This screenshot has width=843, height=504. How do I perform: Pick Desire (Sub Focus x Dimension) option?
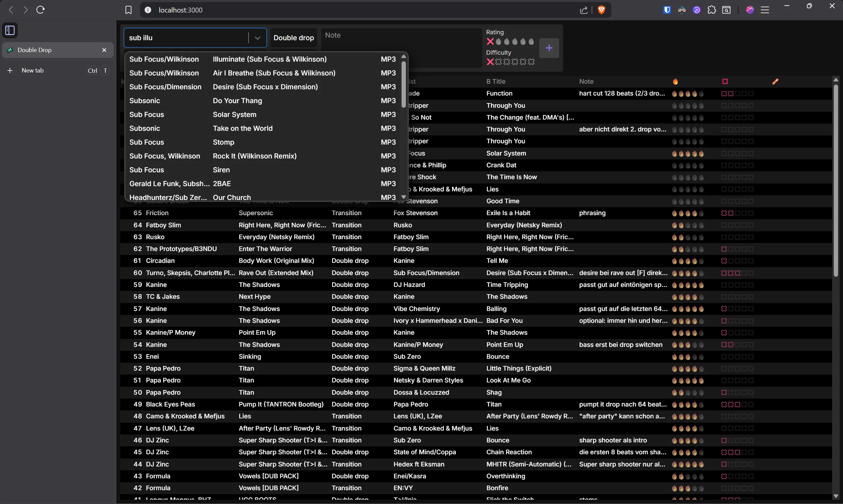pyautogui.click(x=263, y=87)
